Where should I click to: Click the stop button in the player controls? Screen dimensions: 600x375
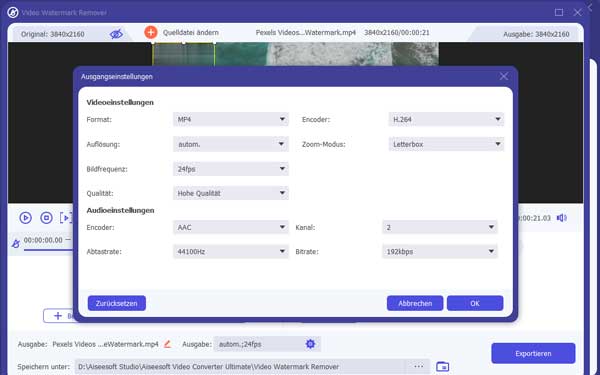[x=46, y=218]
